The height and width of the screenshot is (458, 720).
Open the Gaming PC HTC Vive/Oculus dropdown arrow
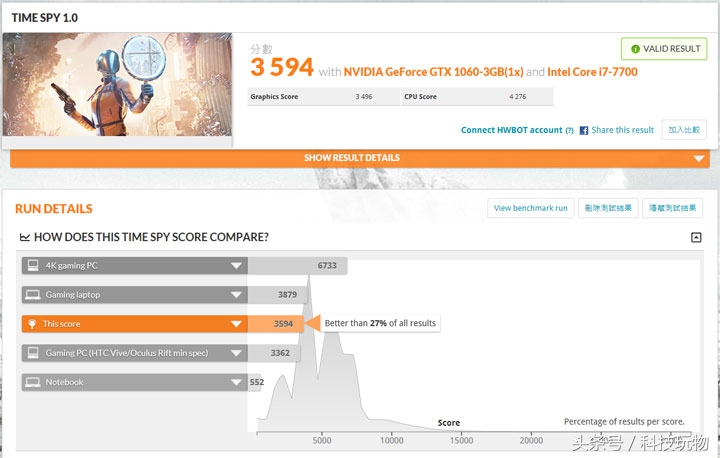(x=236, y=353)
